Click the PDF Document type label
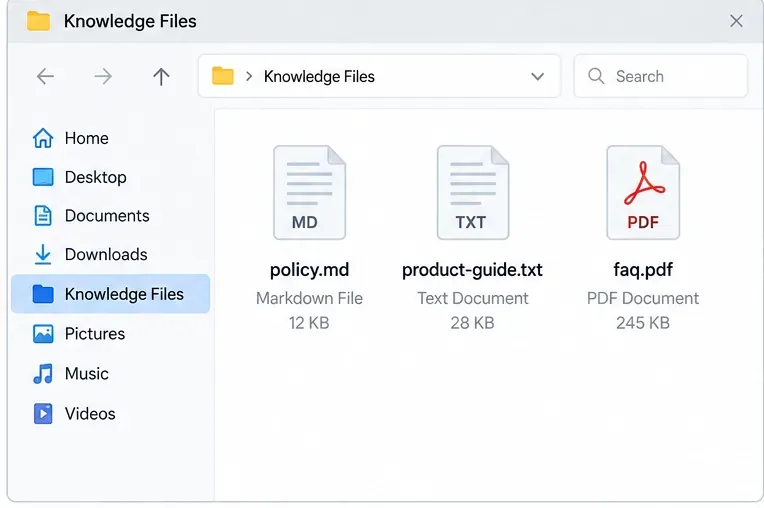The width and height of the screenshot is (764, 508). pyautogui.click(x=643, y=298)
